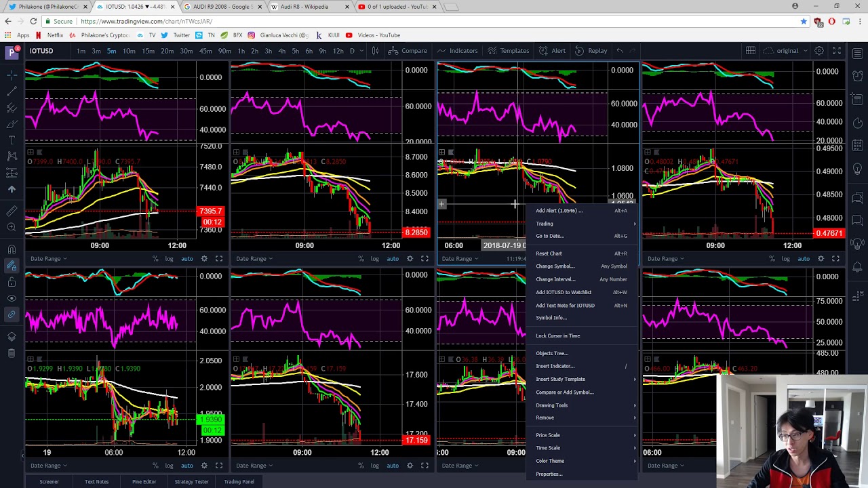Toggle log scale on top-right chart
Screen dimensions: 868x488
786,258
